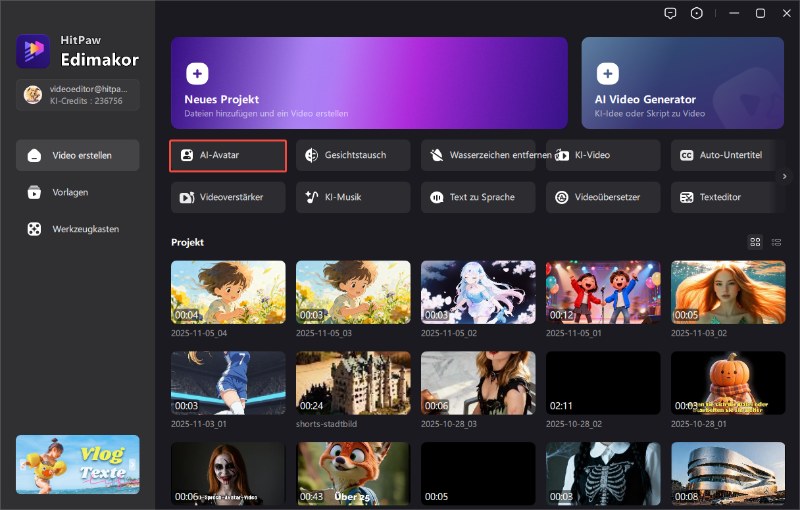The height and width of the screenshot is (510, 800).
Task: Open the AI Video Generator card
Action: (x=682, y=83)
